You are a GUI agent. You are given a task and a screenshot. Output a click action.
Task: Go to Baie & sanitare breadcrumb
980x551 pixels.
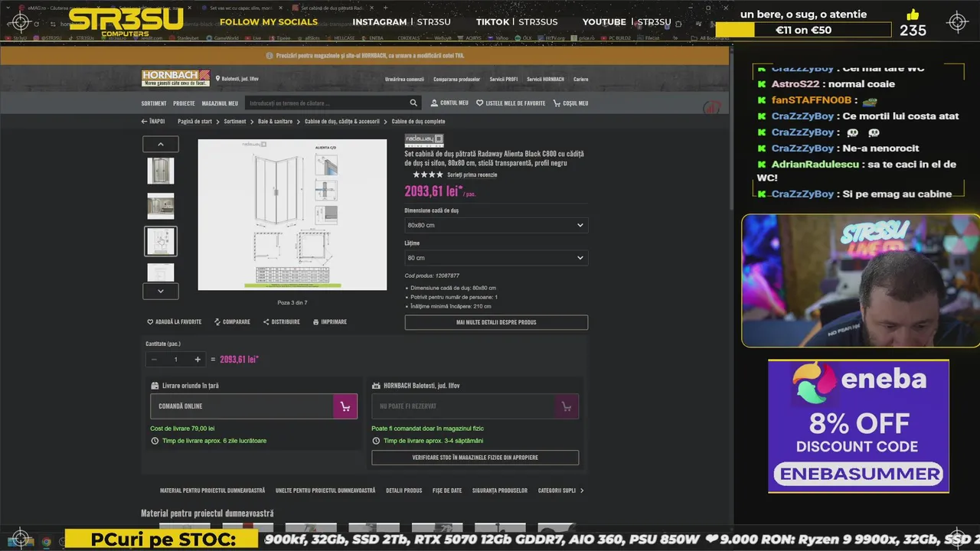click(275, 121)
